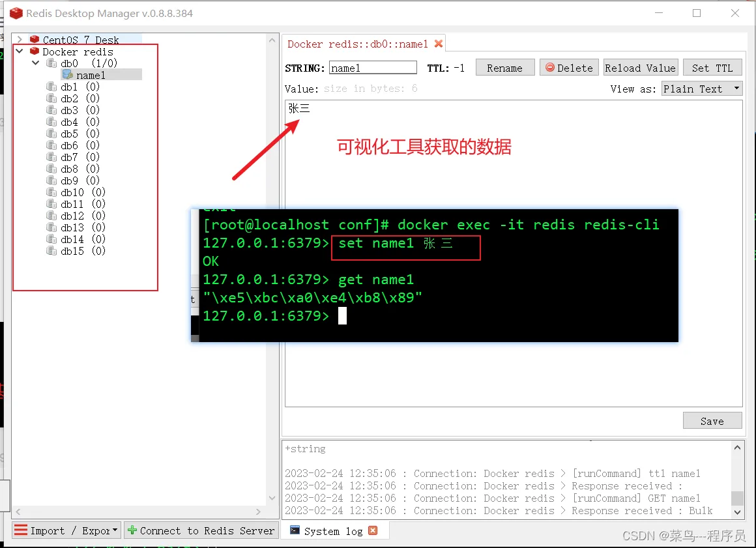Image resolution: width=756 pixels, height=548 pixels.
Task: Expand the CentOS 7 Desk connection
Action: 20,39
